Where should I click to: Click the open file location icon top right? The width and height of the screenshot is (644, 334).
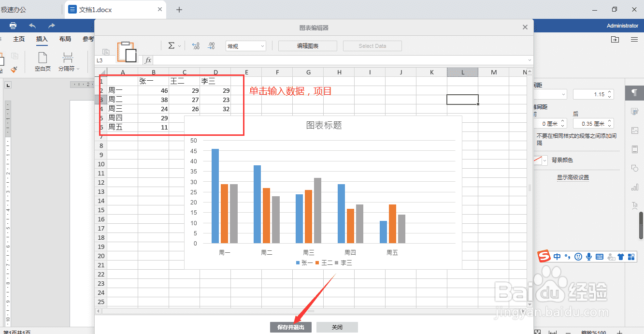pos(615,39)
